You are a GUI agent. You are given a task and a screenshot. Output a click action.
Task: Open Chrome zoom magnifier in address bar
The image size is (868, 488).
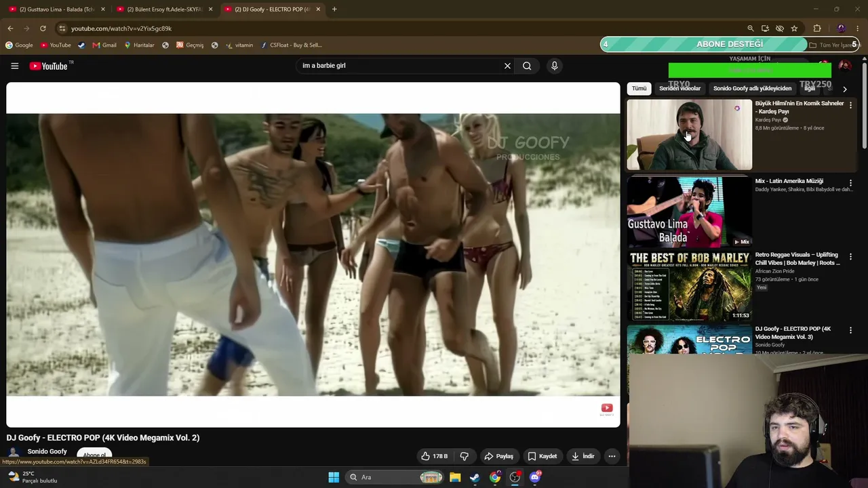[750, 28]
